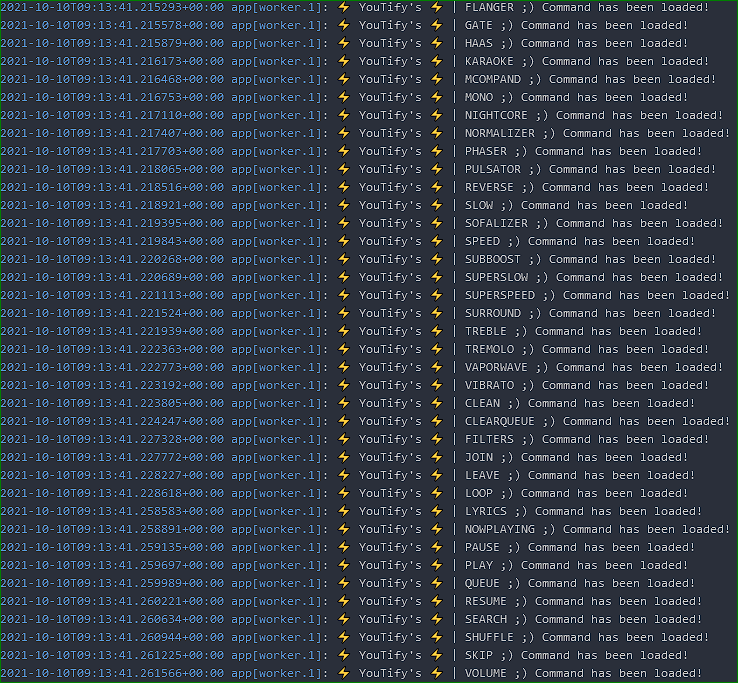This screenshot has width=738, height=683.
Task: Click the CLEAN command name
Action: point(482,403)
